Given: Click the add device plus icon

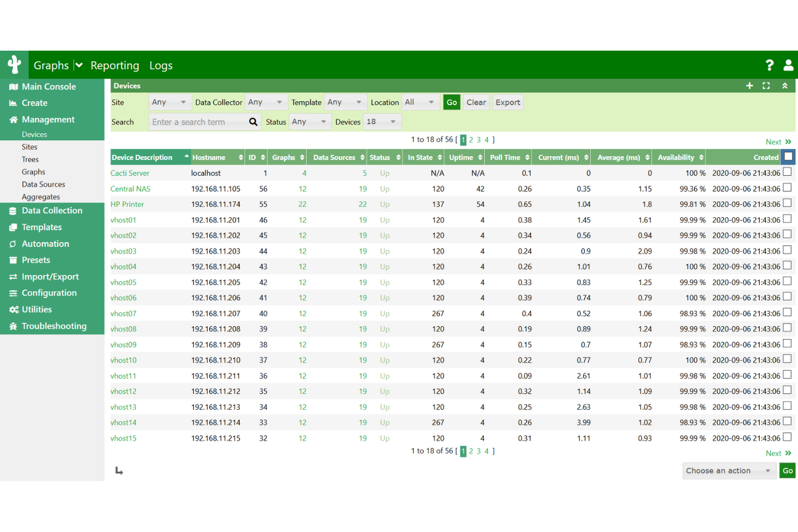Looking at the screenshot, I should [749, 85].
